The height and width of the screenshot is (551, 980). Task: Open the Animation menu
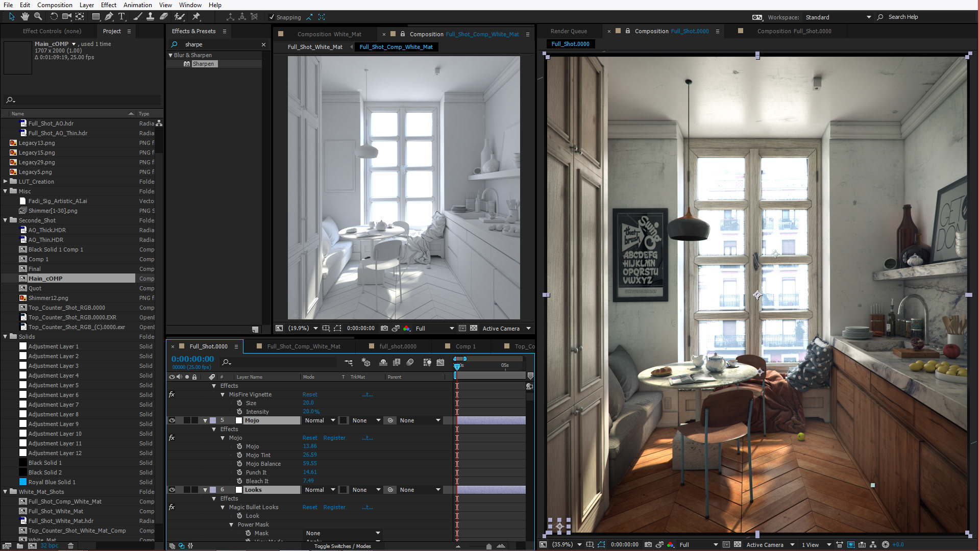tap(137, 5)
